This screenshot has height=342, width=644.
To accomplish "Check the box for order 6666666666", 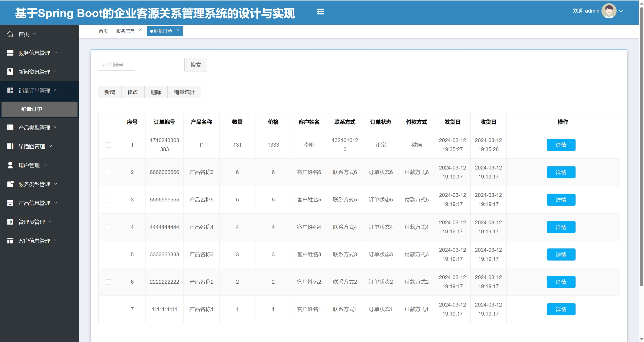I will coord(108,172).
